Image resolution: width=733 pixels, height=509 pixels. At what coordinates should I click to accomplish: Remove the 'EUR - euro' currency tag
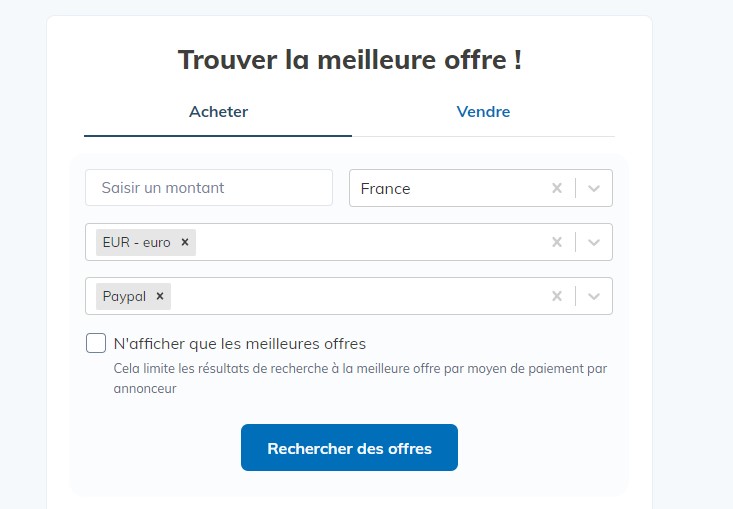coord(185,242)
